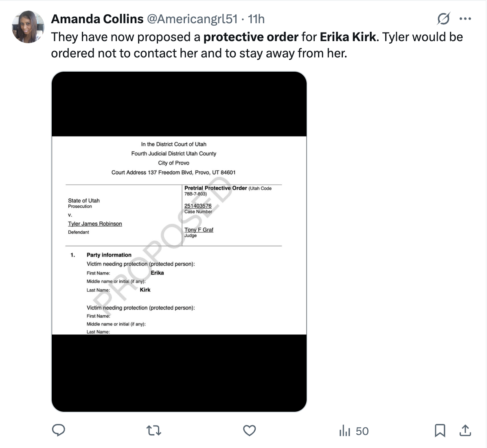Like the post with heart icon
Viewport: 487px width, 448px height.
(x=249, y=430)
